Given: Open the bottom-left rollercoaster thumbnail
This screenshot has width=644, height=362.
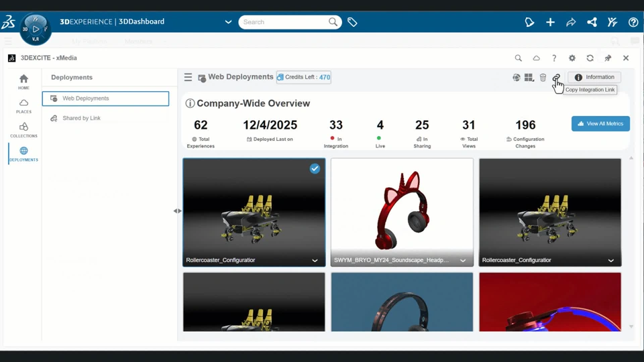Looking at the screenshot, I should (254, 302).
